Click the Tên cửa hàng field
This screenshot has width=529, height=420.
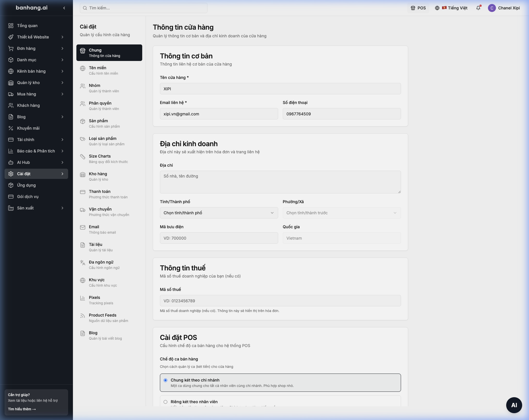(280, 89)
